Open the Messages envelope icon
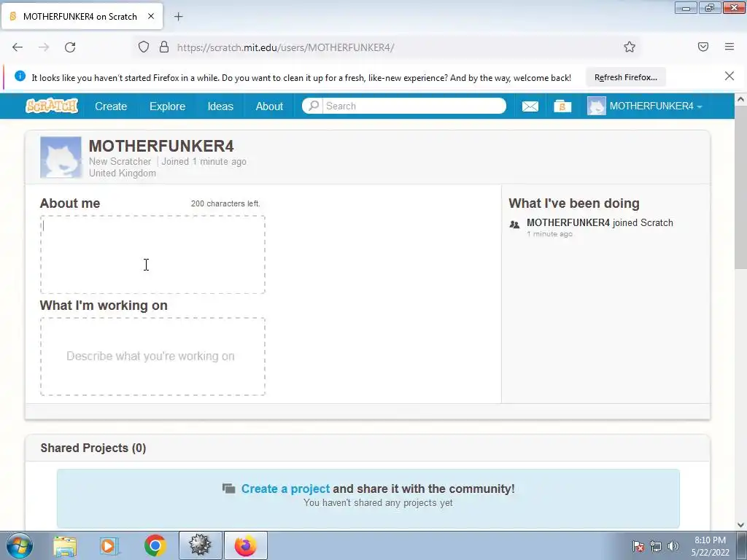 [530, 106]
